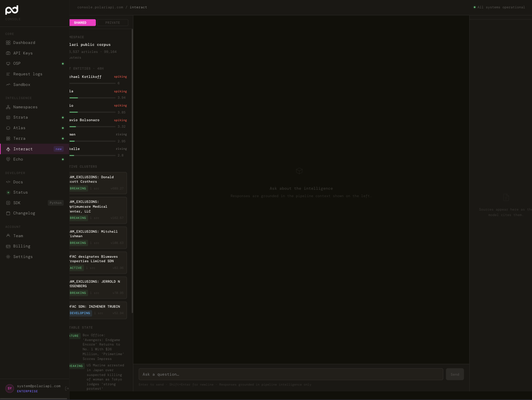This screenshot has height=400, width=532.
Task: Open the Changelog icon
Action: (x=8, y=213)
